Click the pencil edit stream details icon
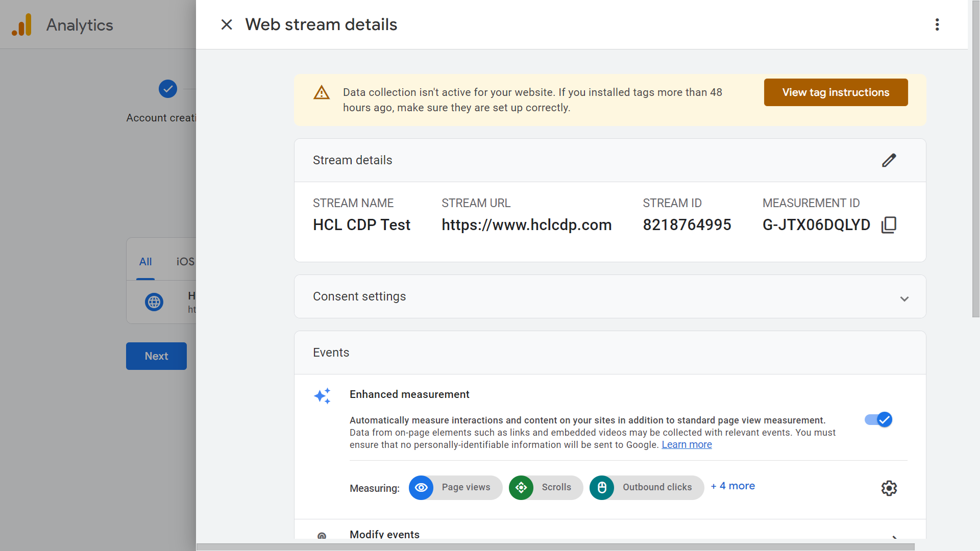 coord(889,160)
